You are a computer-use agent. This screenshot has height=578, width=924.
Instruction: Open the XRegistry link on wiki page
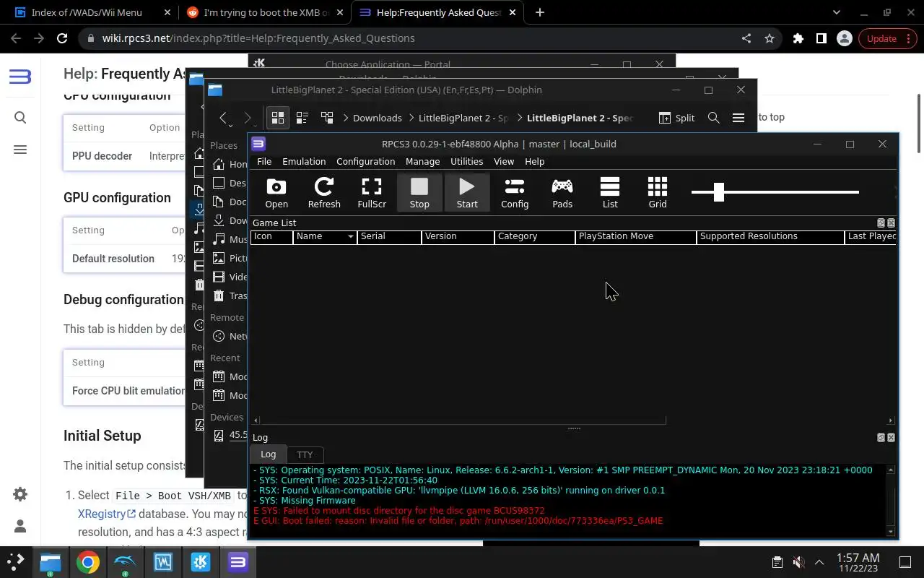(107, 514)
